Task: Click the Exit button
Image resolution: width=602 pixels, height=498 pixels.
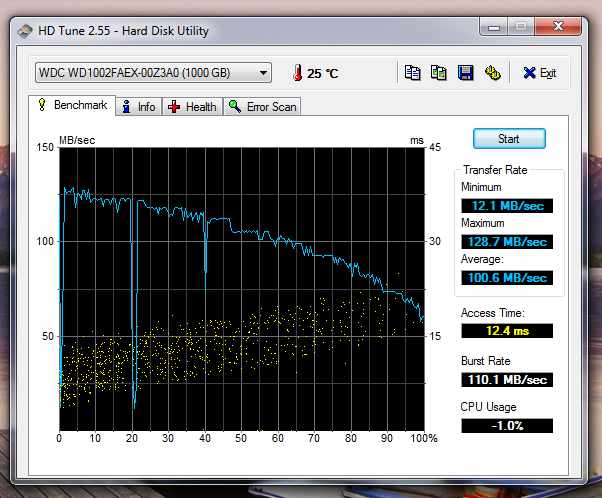Action: [x=539, y=73]
